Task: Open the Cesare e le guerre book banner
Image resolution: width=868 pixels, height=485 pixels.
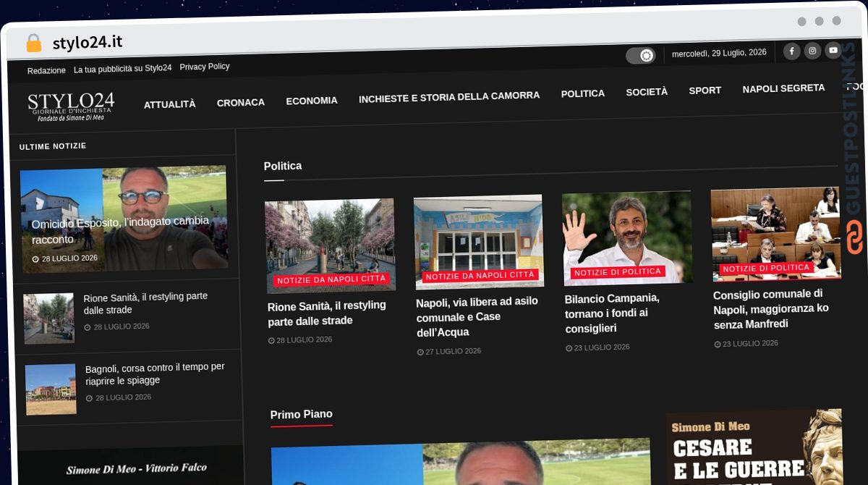Action: tap(754, 447)
